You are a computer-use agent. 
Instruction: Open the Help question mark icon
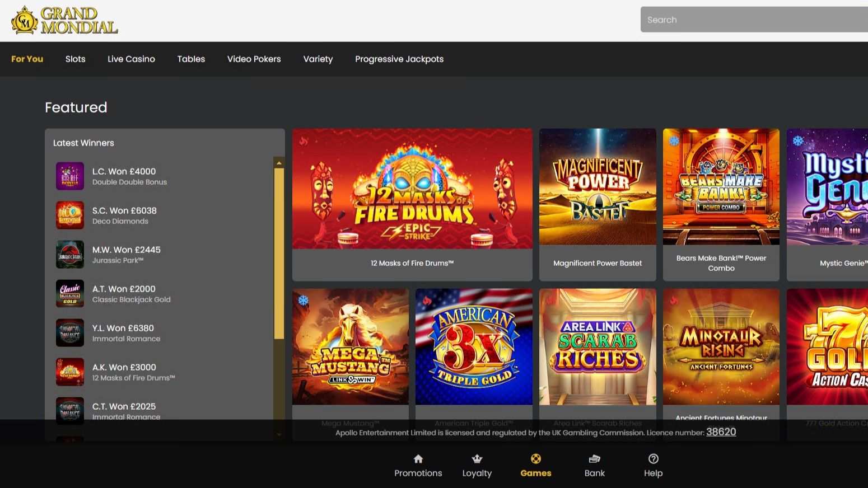(653, 459)
